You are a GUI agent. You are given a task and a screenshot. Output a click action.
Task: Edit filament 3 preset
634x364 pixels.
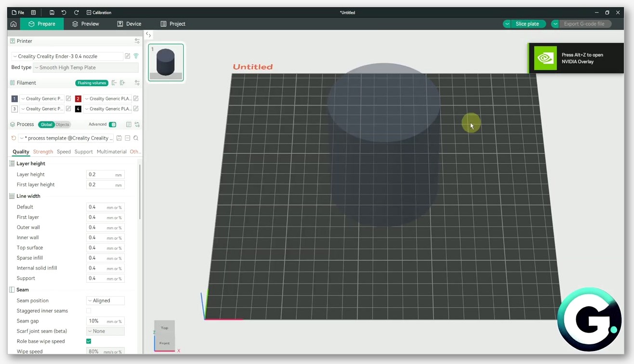tap(68, 109)
